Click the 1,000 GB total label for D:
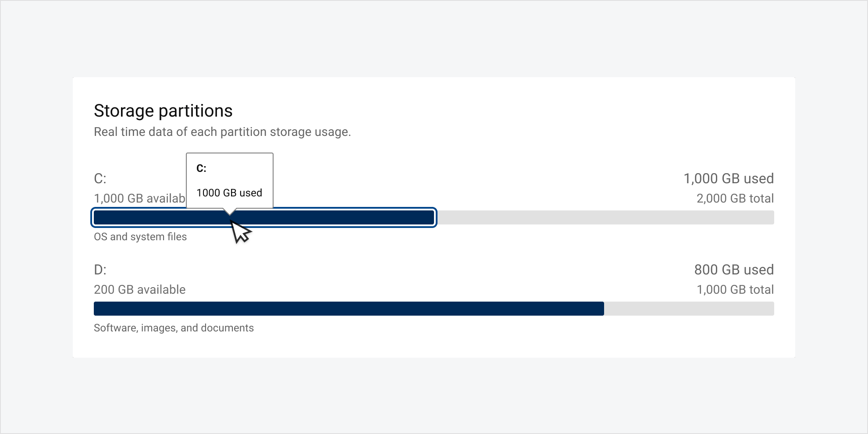The height and width of the screenshot is (434, 868). point(735,289)
